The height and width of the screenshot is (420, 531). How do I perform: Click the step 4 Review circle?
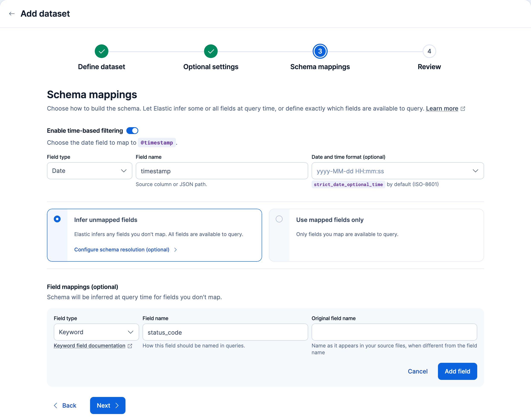pyautogui.click(x=429, y=51)
